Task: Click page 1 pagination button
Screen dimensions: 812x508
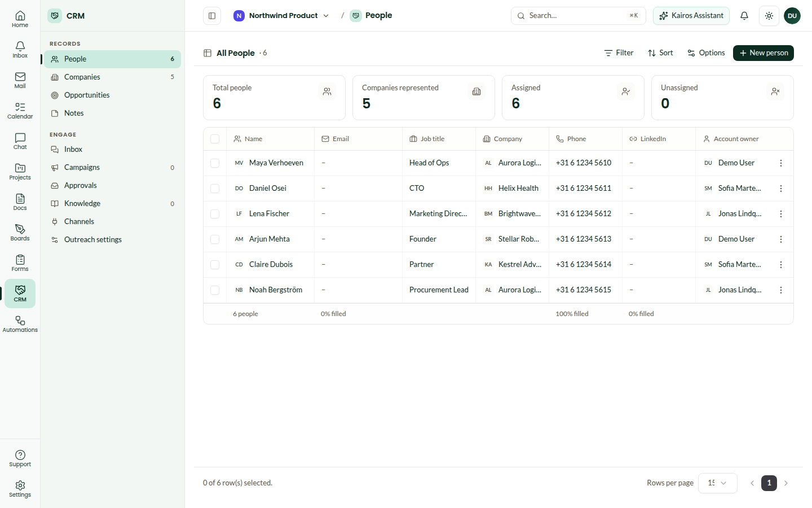Action: click(769, 483)
